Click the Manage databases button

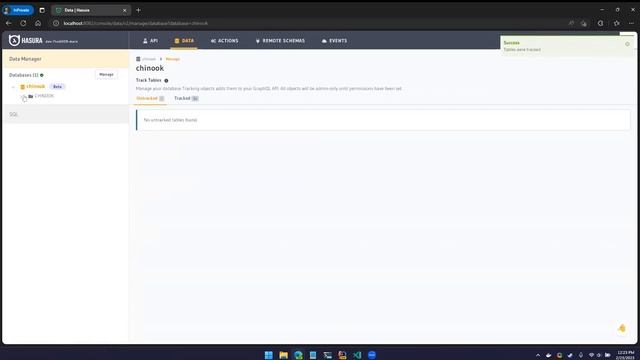106,75
